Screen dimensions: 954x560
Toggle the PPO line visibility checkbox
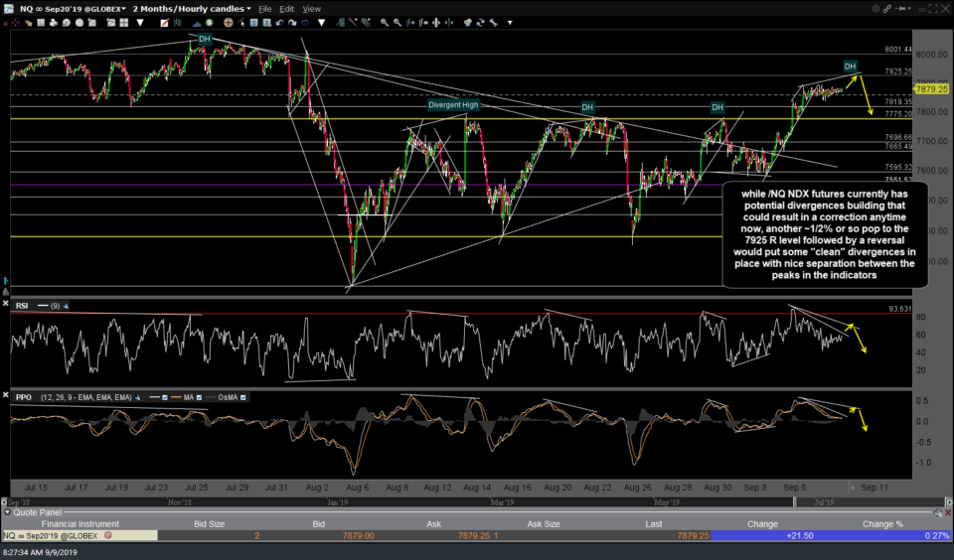click(x=164, y=397)
